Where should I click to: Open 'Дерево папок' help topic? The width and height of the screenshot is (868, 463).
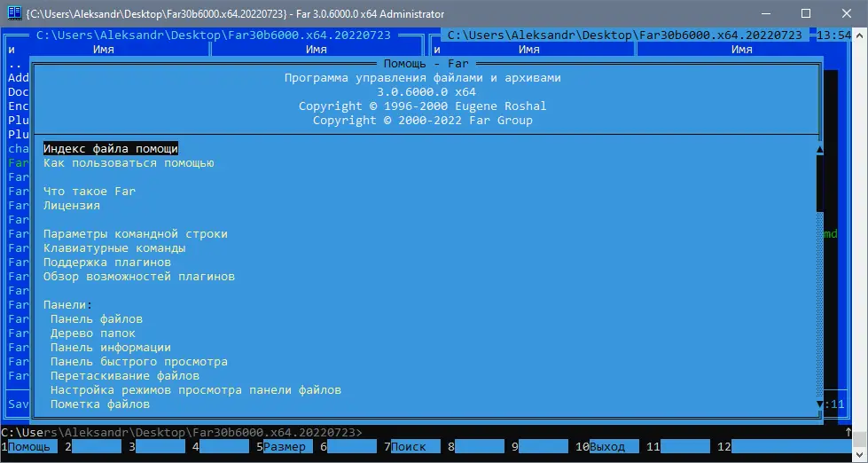[92, 333]
